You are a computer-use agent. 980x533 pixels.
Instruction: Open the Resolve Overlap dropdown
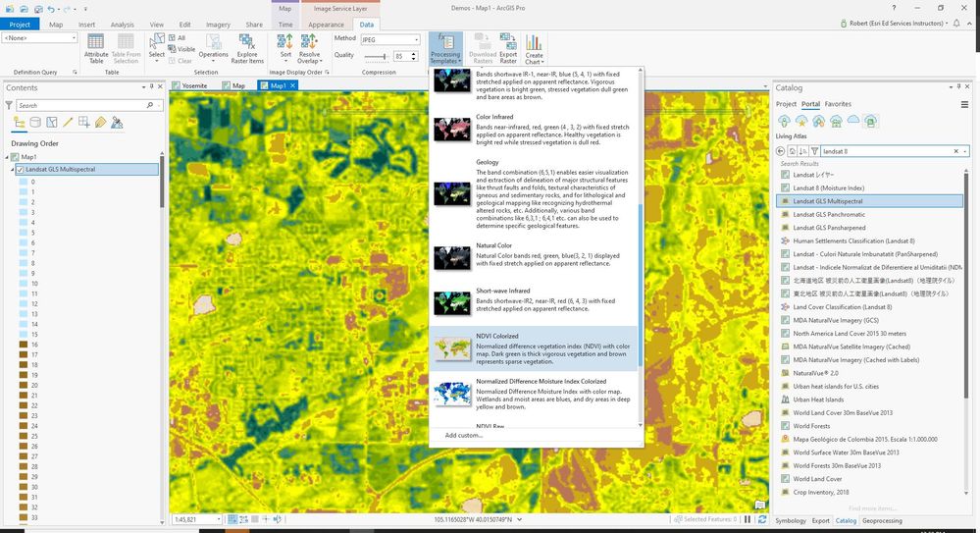(x=309, y=49)
